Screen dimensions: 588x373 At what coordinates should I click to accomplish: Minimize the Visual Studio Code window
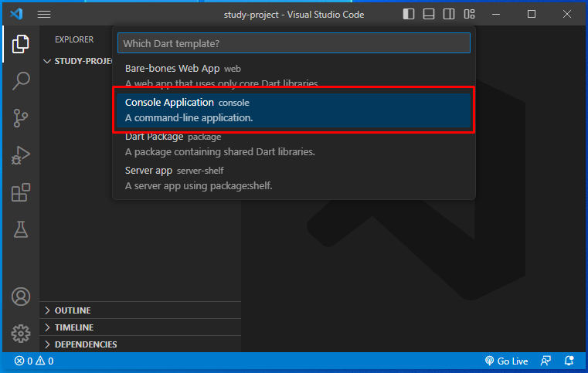(496, 14)
